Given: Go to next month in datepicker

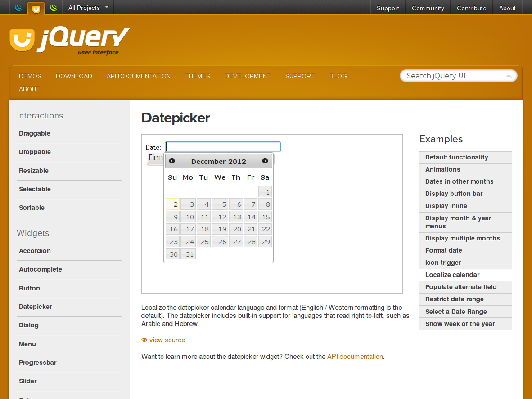Looking at the screenshot, I should (265, 161).
